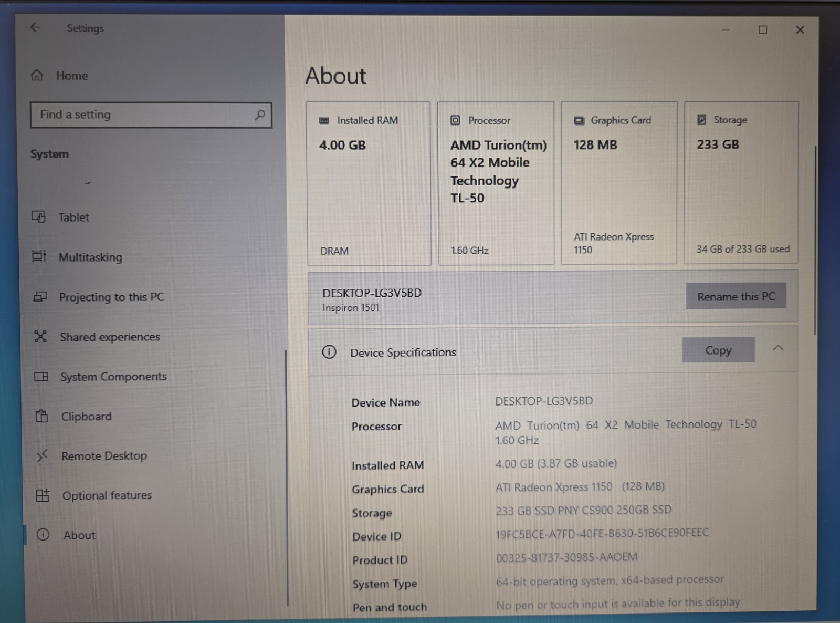
Task: Select the Projecting to this PC icon
Action: point(40,297)
